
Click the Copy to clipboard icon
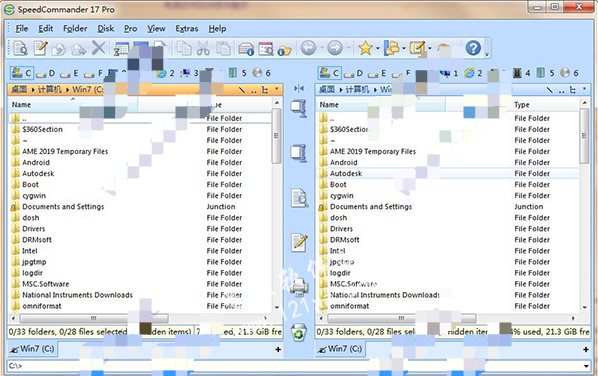point(185,49)
